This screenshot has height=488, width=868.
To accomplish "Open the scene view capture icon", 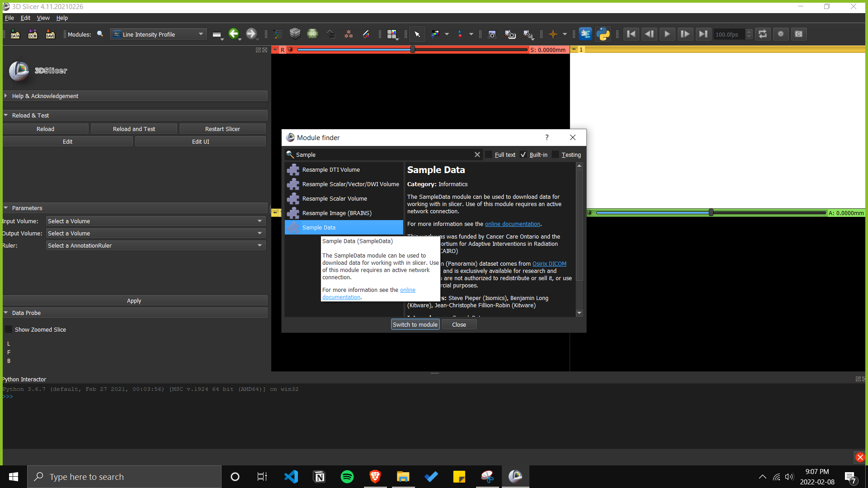I will coord(510,34).
